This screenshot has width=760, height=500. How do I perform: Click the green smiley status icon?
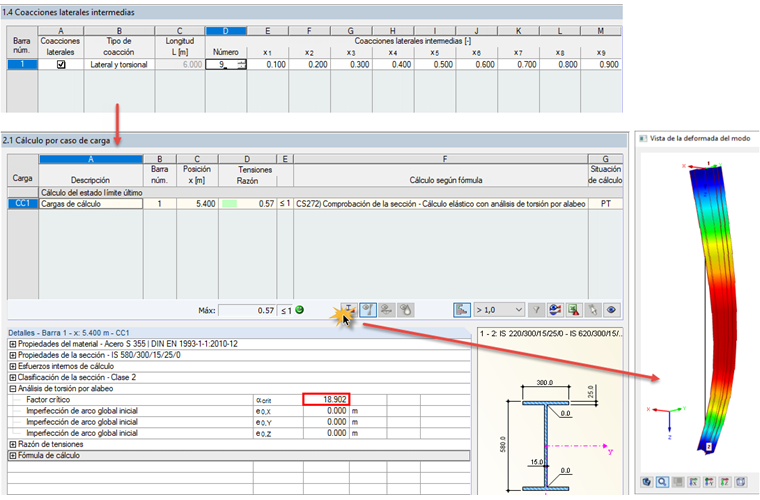[x=300, y=310]
